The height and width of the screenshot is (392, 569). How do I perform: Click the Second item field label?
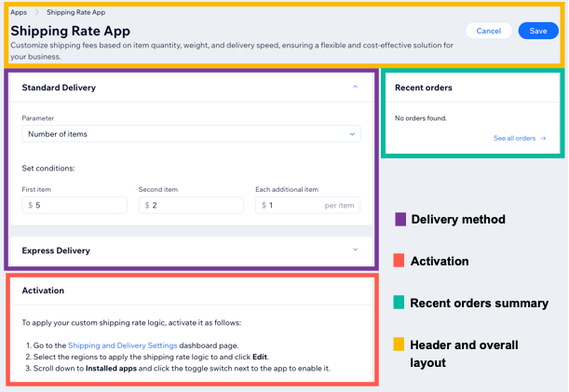pos(158,189)
